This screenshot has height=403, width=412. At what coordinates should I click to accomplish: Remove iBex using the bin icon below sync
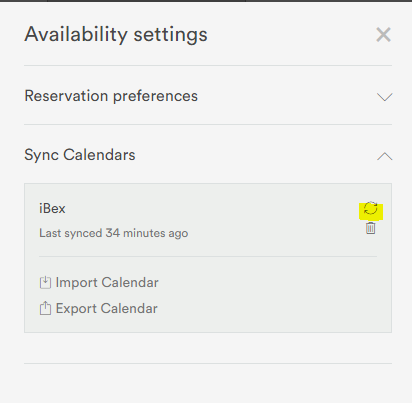[370, 228]
